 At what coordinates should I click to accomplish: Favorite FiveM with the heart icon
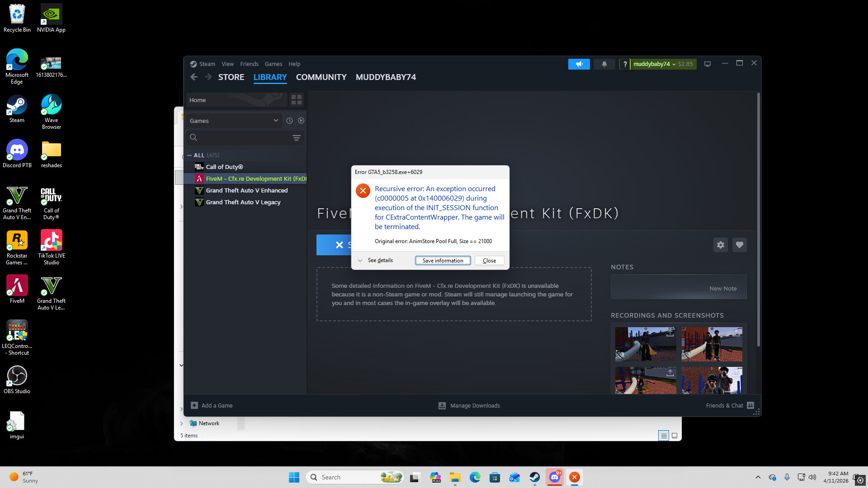(740, 245)
